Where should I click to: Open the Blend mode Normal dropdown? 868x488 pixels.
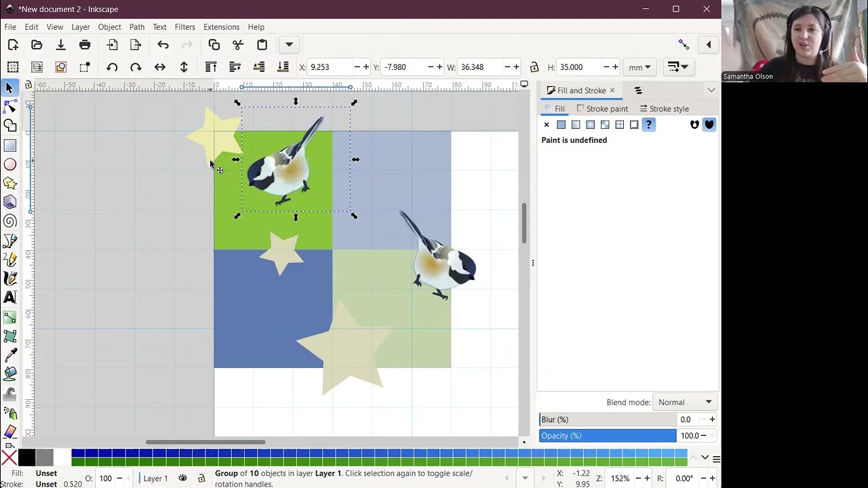click(685, 403)
